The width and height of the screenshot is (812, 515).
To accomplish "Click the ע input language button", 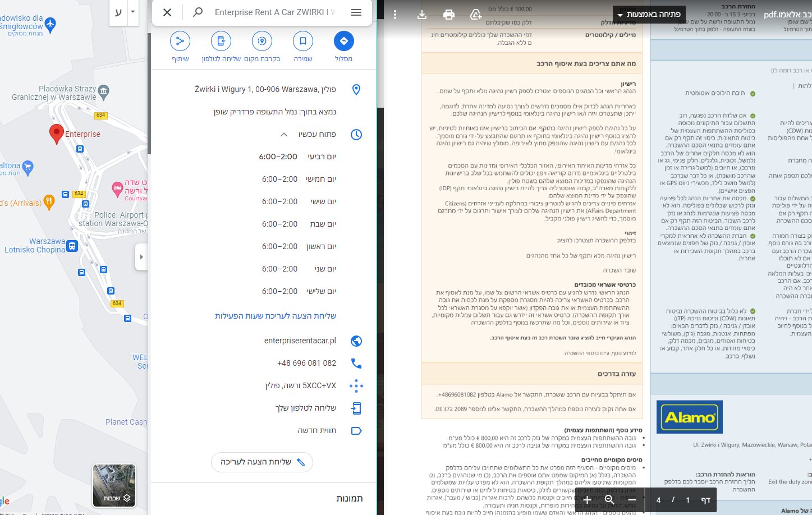I will point(118,12).
